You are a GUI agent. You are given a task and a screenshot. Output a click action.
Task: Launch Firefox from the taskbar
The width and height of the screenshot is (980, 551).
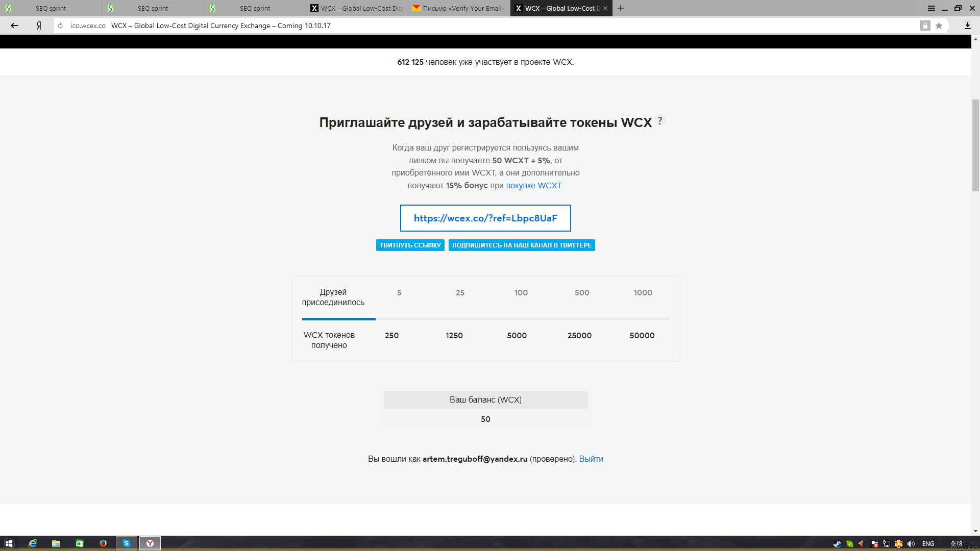pyautogui.click(x=103, y=543)
